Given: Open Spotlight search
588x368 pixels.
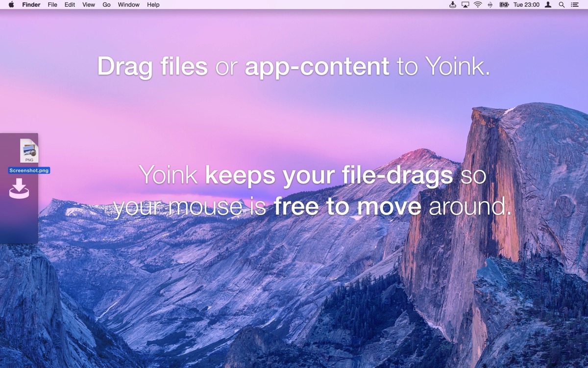Looking at the screenshot, I should pyautogui.click(x=562, y=5).
